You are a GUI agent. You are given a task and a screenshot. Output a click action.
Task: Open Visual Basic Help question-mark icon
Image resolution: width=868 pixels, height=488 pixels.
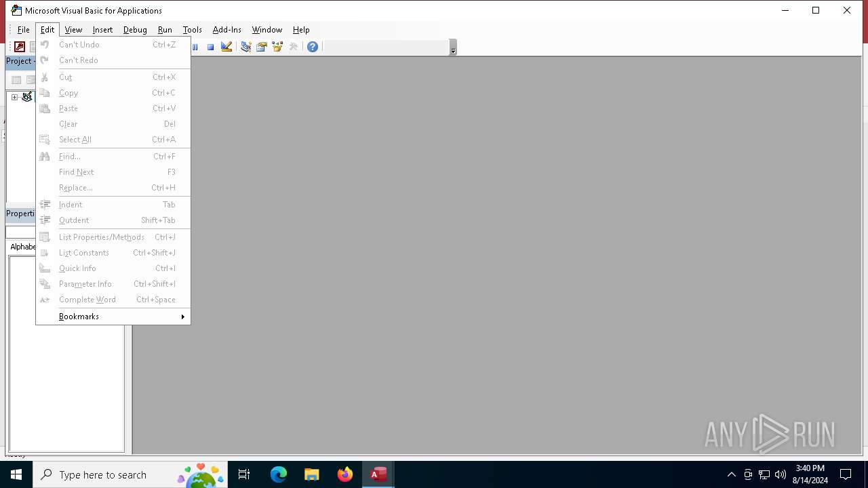coord(313,47)
